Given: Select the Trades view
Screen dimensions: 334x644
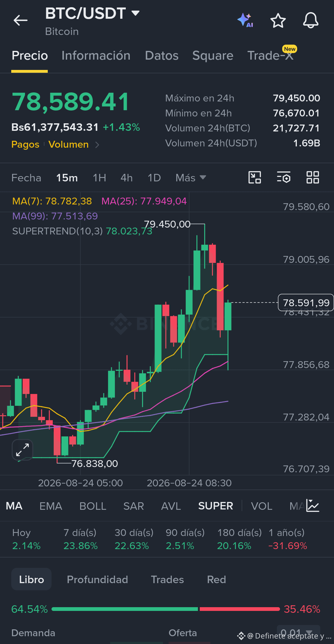Looking at the screenshot, I should click(x=167, y=579).
